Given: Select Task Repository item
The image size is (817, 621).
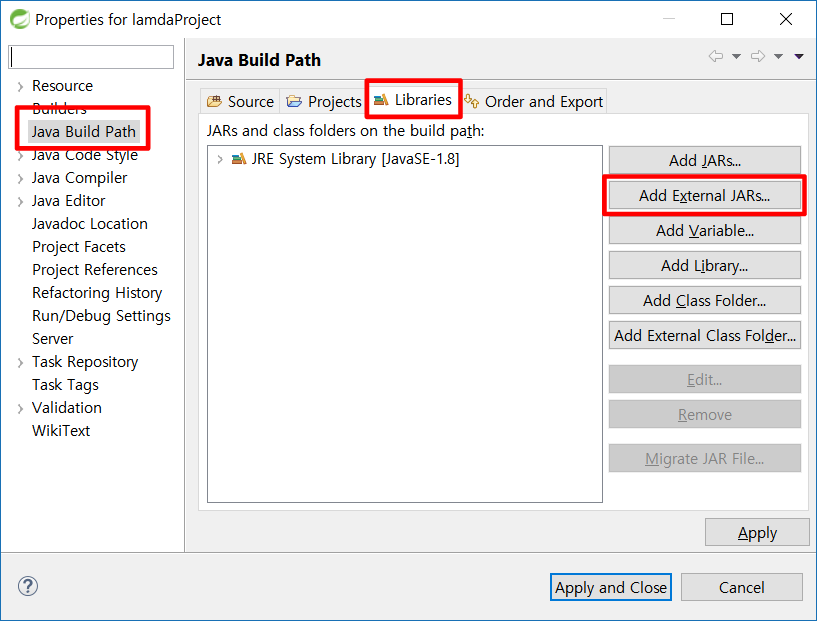Looking at the screenshot, I should (85, 362).
